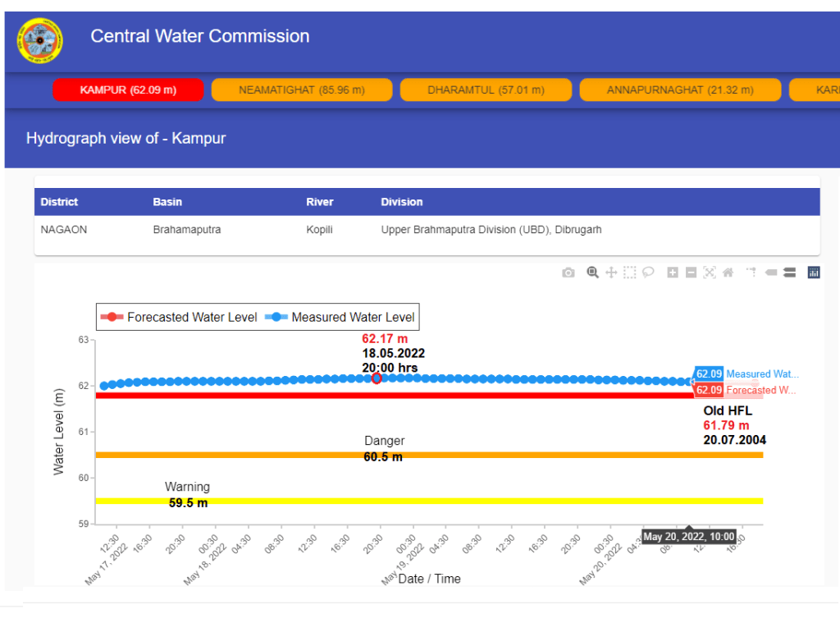Click the Central Water Commission logo

[x=39, y=40]
